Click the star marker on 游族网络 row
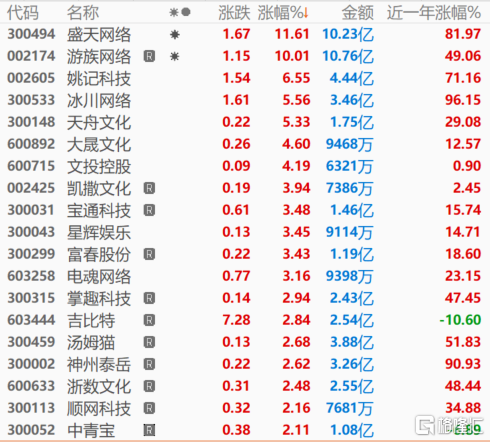The image size is (490, 442). pyautogui.click(x=175, y=56)
